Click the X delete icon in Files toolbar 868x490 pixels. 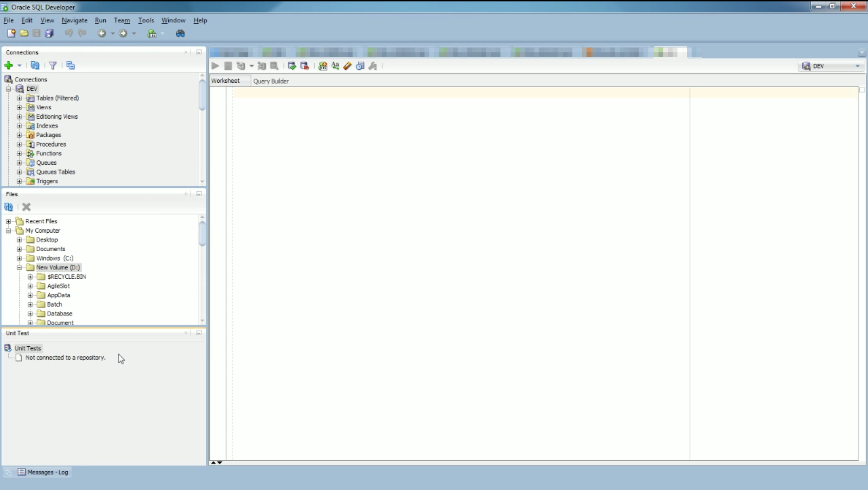pos(26,207)
